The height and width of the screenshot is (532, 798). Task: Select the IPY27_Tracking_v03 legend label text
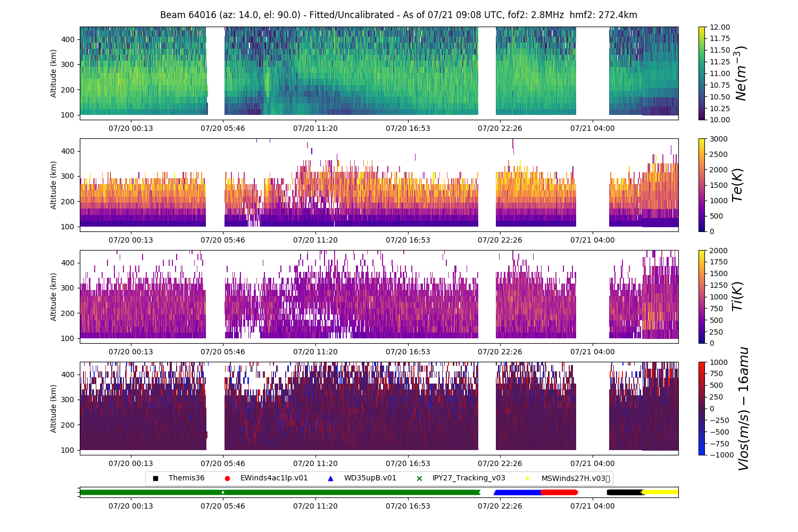coord(469,478)
